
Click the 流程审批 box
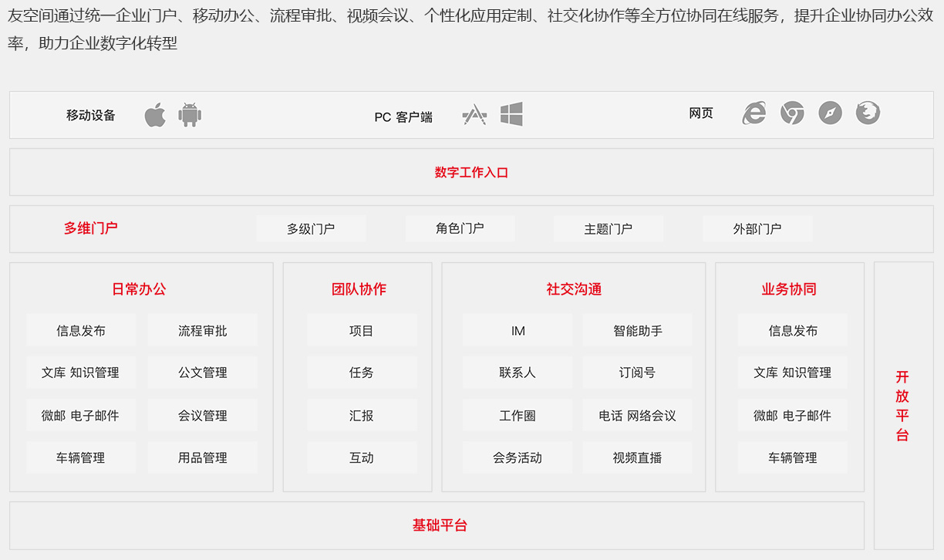(202, 330)
